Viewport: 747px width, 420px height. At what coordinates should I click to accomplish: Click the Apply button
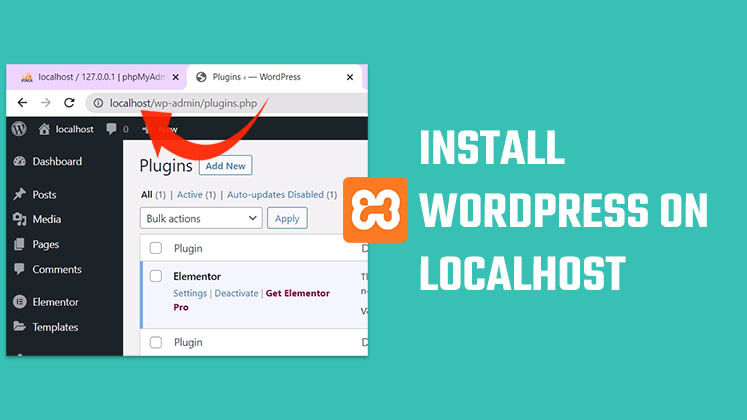[287, 218]
